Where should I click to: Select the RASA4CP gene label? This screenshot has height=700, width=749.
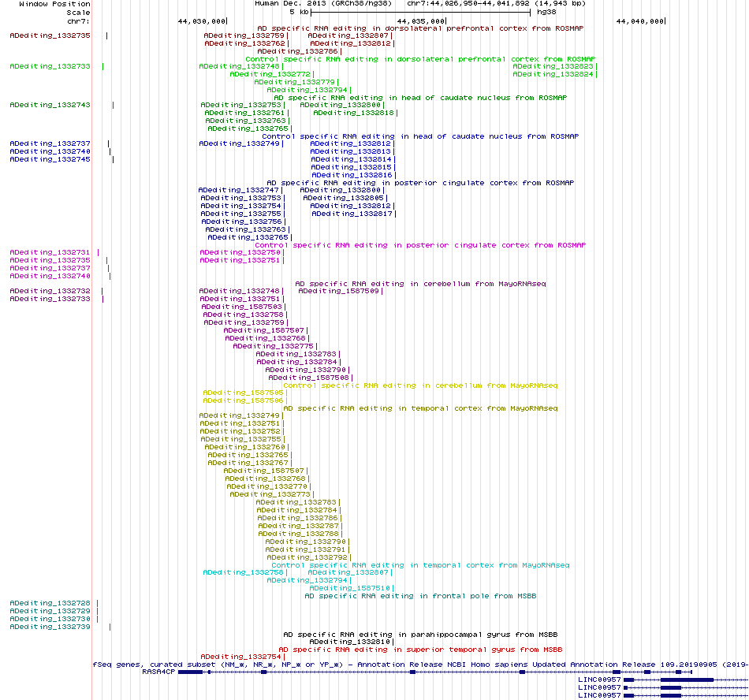click(x=158, y=672)
